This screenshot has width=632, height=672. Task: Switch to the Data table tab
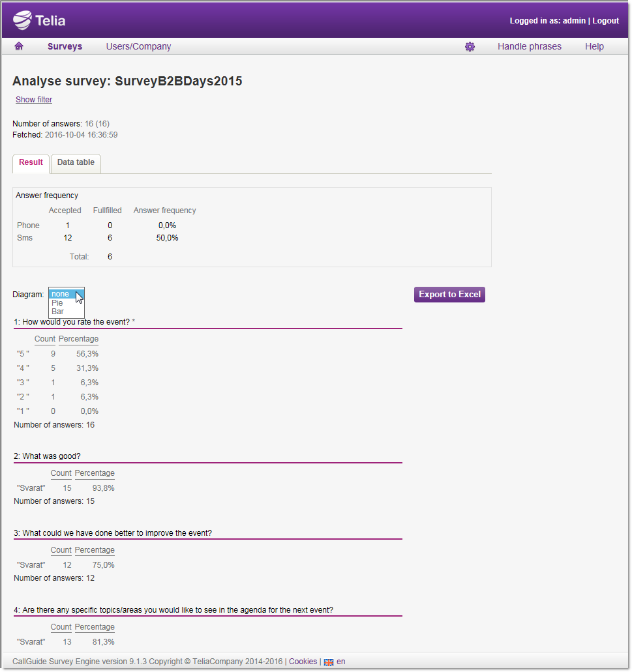pyautogui.click(x=76, y=162)
